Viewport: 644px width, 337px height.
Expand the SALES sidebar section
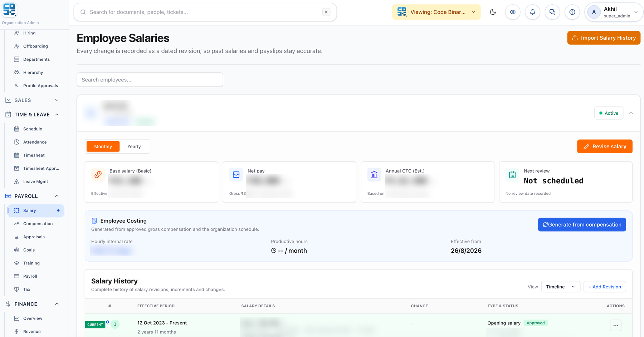point(32,100)
